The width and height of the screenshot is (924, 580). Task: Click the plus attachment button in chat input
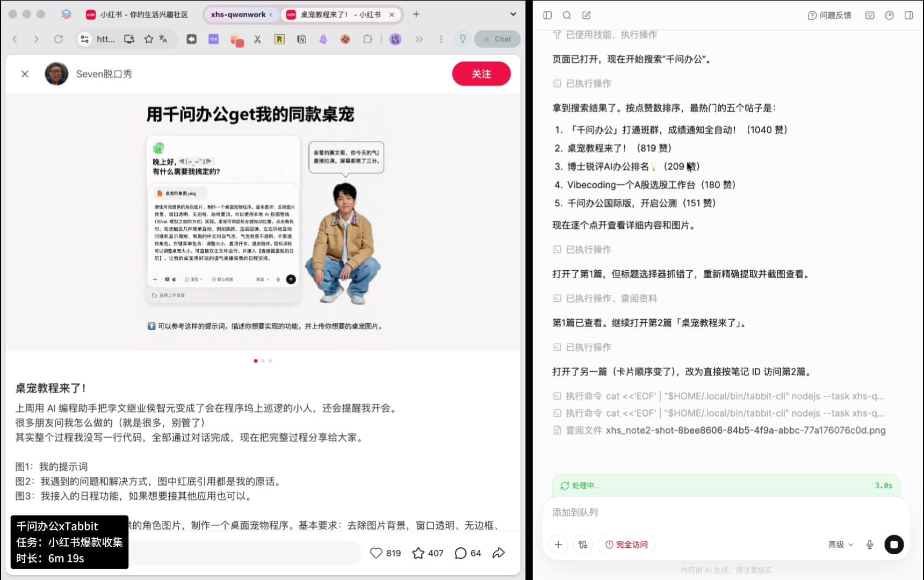pyautogui.click(x=559, y=545)
